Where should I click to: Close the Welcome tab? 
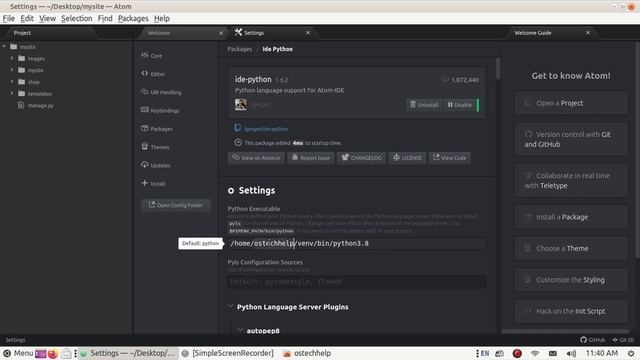tap(221, 33)
